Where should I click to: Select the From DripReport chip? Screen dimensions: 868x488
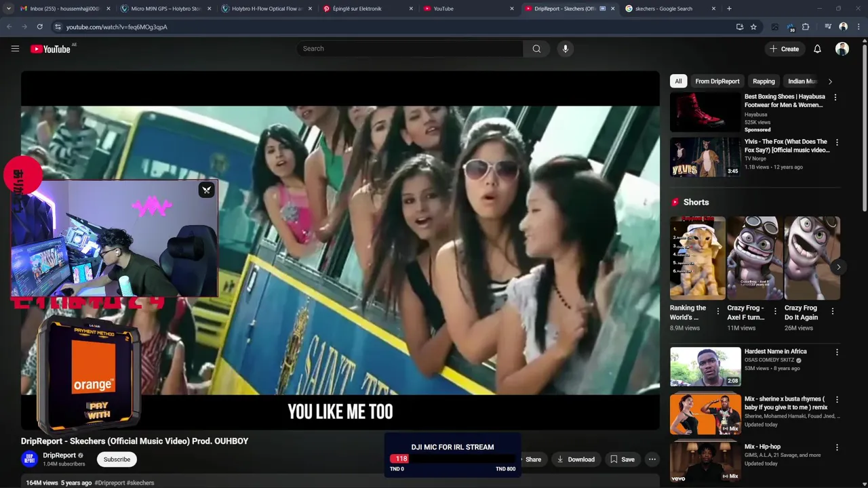[717, 81]
